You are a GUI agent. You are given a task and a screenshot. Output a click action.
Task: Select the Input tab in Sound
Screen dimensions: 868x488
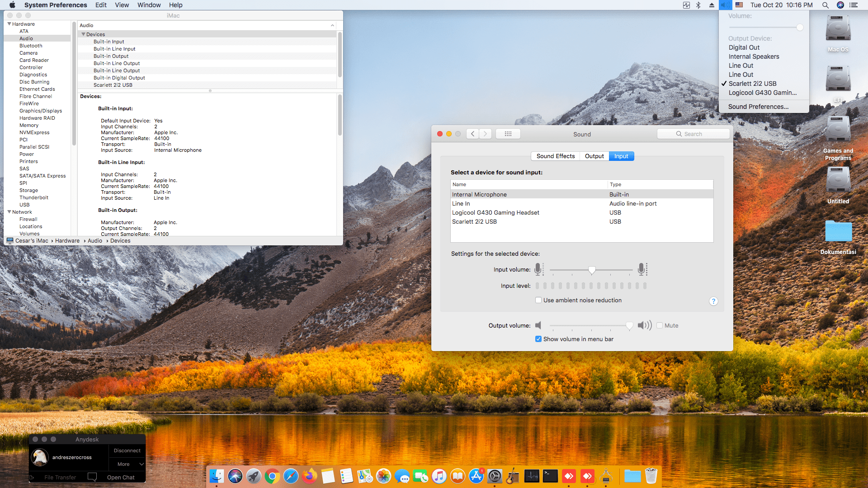point(621,156)
